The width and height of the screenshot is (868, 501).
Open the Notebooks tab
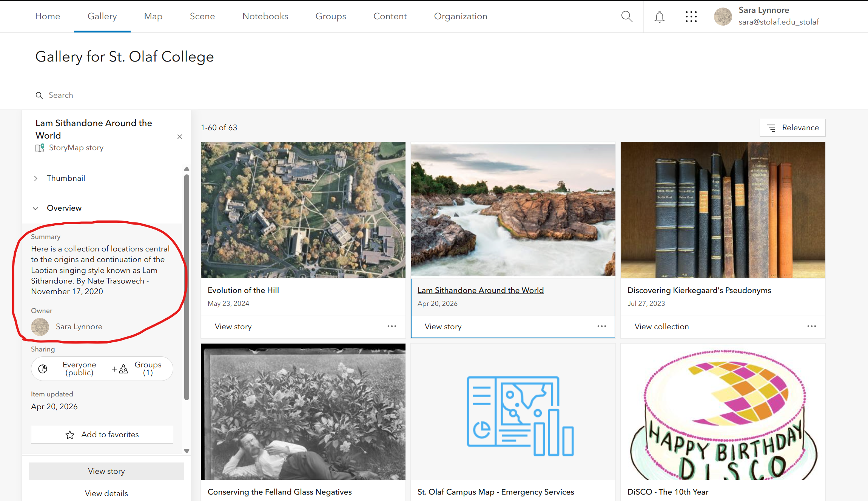pos(265,16)
